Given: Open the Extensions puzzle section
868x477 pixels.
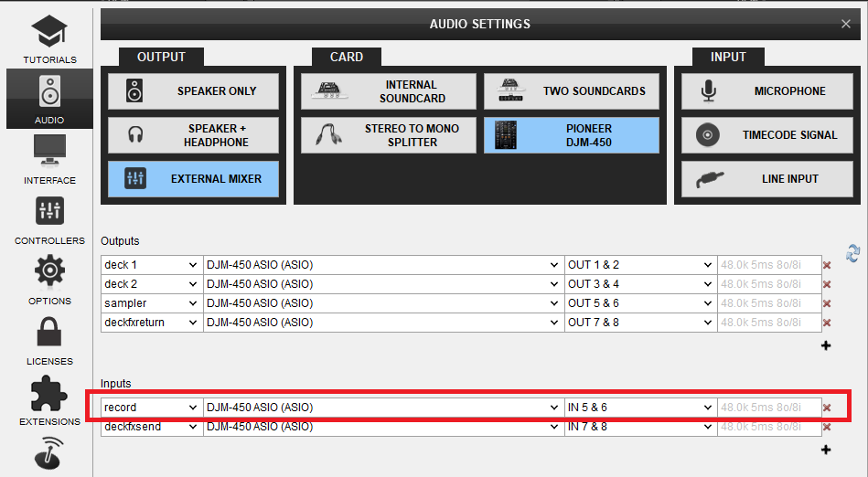Looking at the screenshot, I should tap(49, 400).
